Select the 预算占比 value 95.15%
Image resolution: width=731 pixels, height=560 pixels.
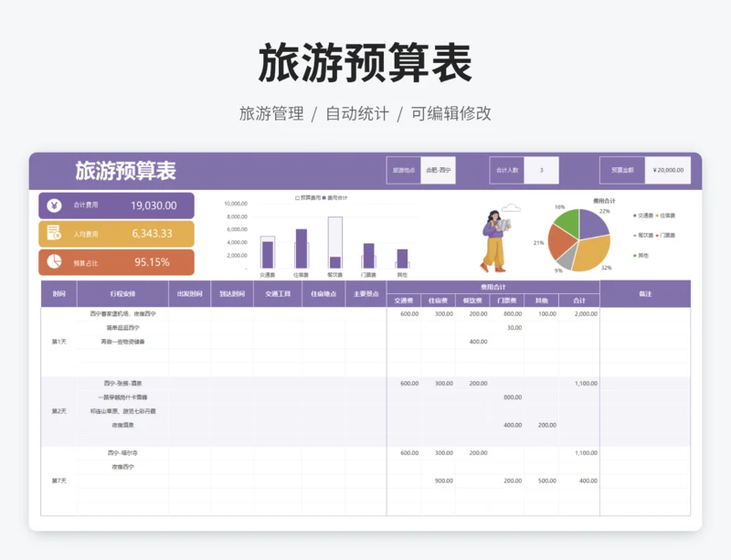coord(152,262)
